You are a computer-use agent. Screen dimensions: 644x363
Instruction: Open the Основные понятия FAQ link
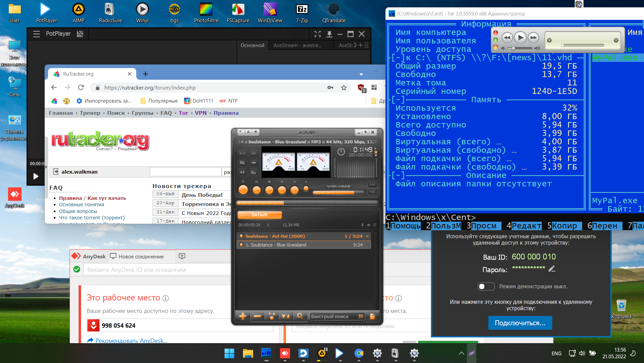81,205
